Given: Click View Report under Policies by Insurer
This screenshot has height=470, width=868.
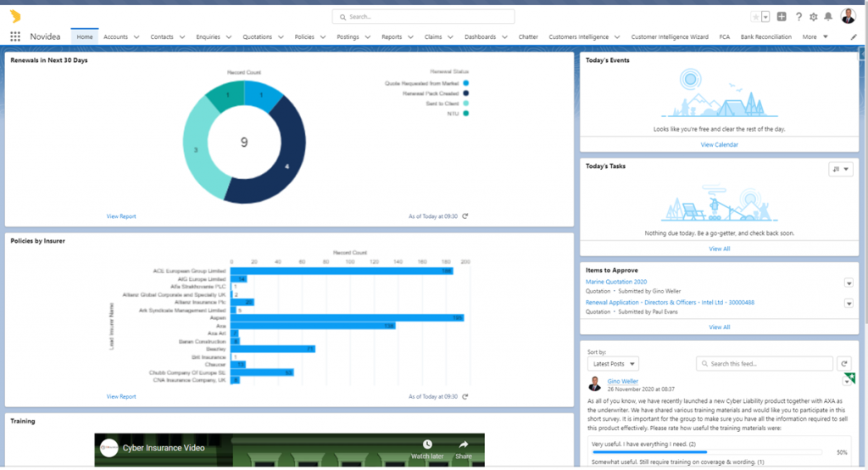Looking at the screenshot, I should click(121, 396).
